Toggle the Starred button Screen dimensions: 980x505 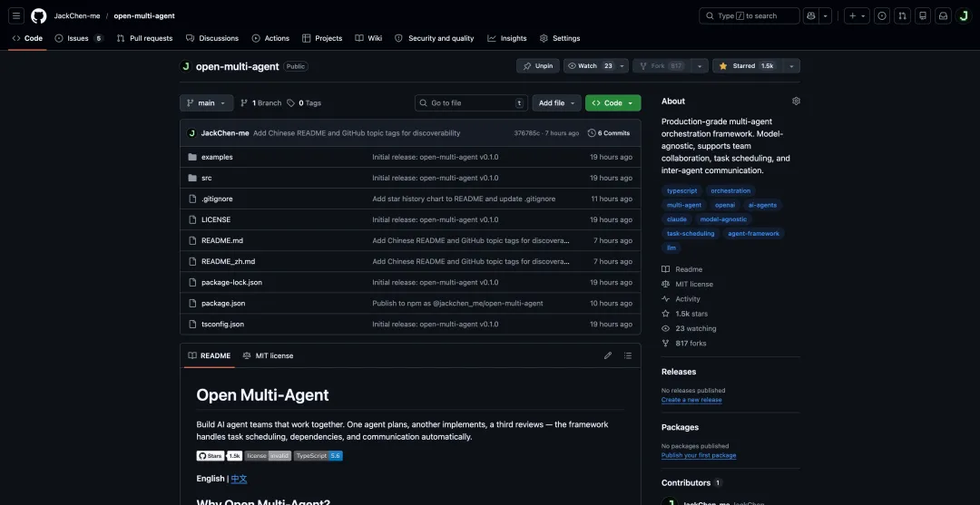(x=747, y=65)
